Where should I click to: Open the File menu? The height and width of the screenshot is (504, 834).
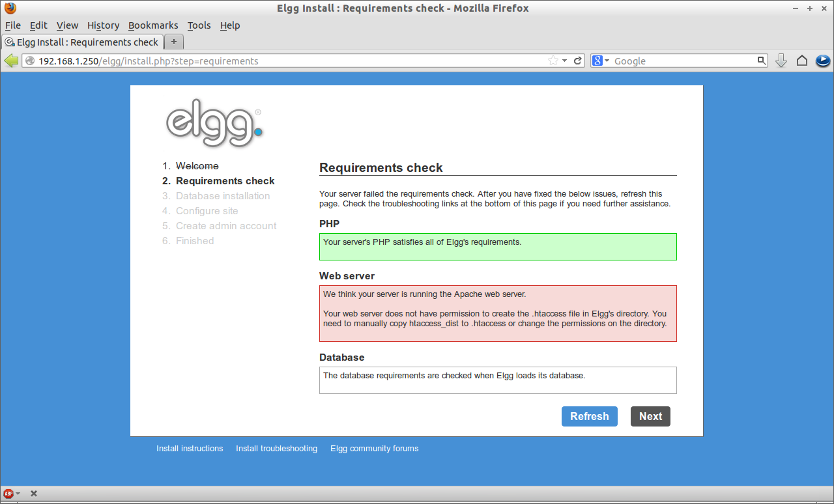pyautogui.click(x=13, y=25)
